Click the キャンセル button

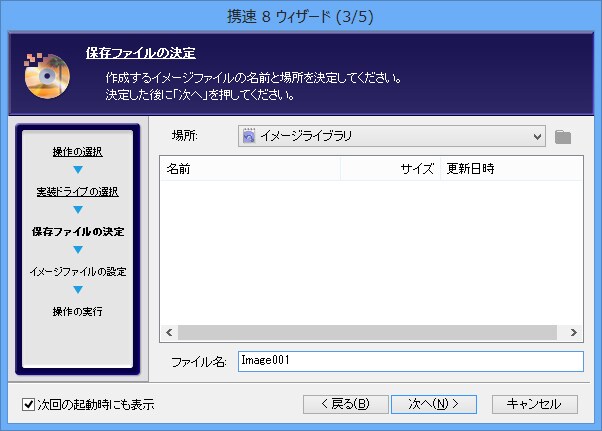[x=534, y=404]
